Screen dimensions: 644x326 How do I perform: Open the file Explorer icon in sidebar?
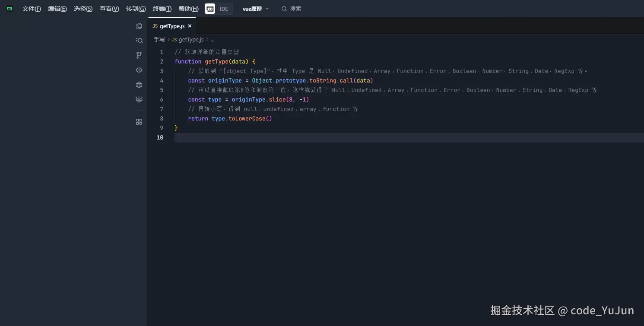pos(139,26)
